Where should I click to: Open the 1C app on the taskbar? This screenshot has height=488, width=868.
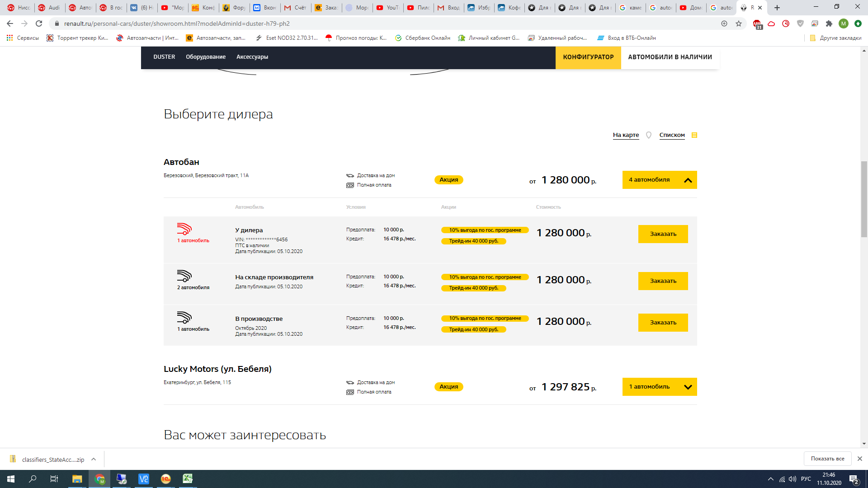click(x=166, y=479)
